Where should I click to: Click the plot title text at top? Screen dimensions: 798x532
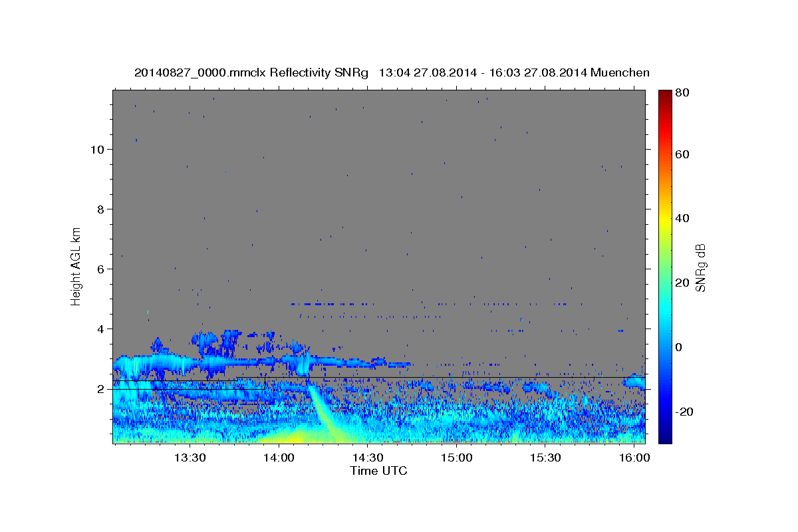coord(392,72)
